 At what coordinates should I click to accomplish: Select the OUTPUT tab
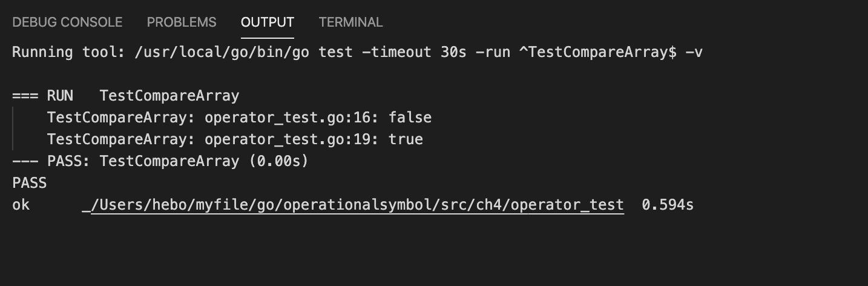point(268,22)
